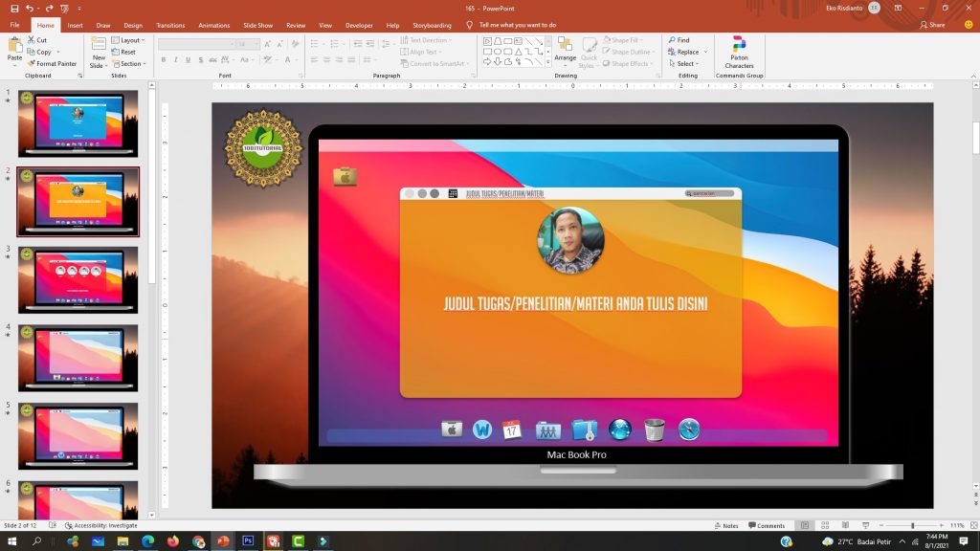
Task: Launch Pixton Characters add-in
Action: coord(740,53)
